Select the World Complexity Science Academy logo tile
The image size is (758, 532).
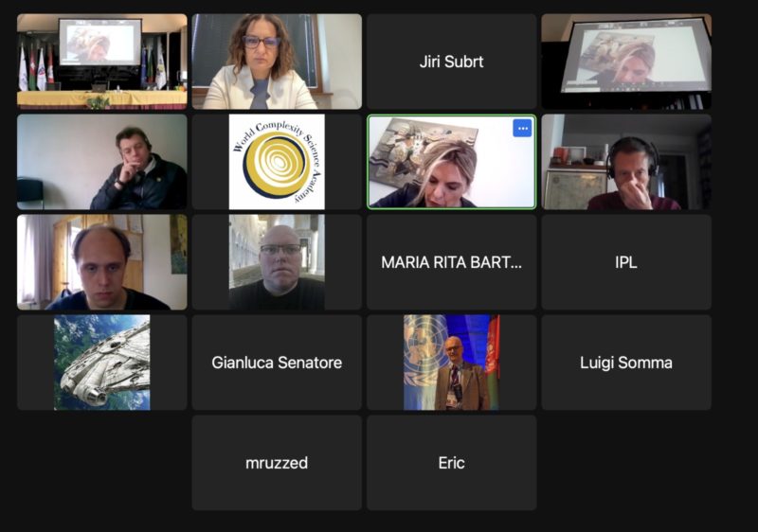(277, 162)
